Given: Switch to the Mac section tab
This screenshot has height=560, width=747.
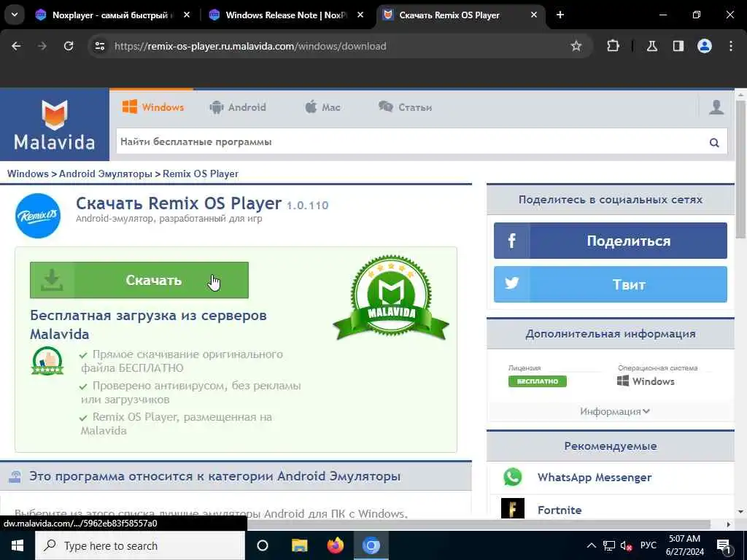Looking at the screenshot, I should click(x=322, y=107).
